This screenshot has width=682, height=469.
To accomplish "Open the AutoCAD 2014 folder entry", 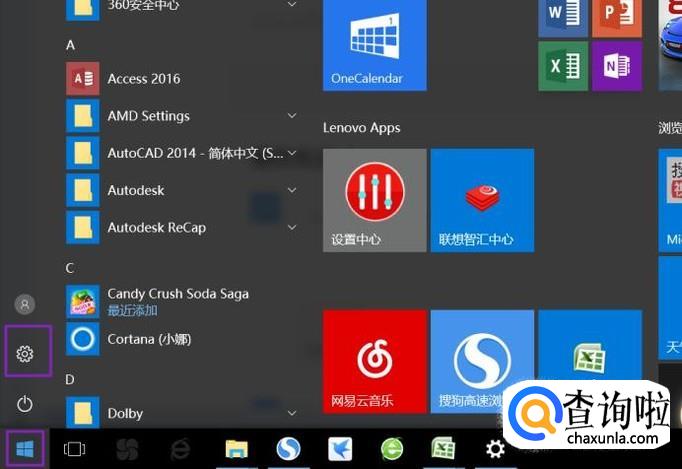I will click(x=183, y=153).
